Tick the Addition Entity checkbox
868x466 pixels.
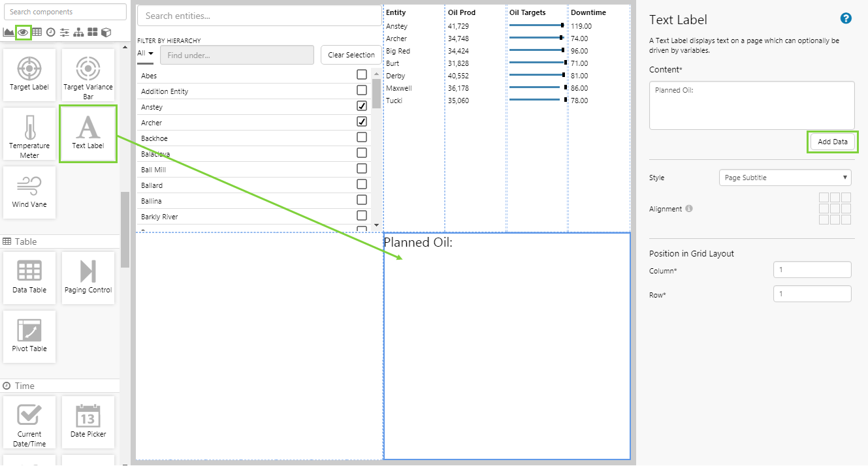(362, 90)
